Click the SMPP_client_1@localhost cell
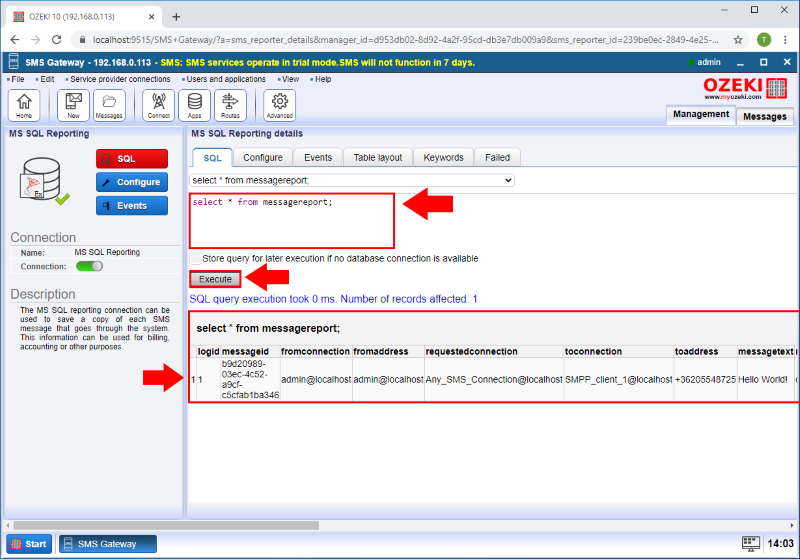 (618, 379)
